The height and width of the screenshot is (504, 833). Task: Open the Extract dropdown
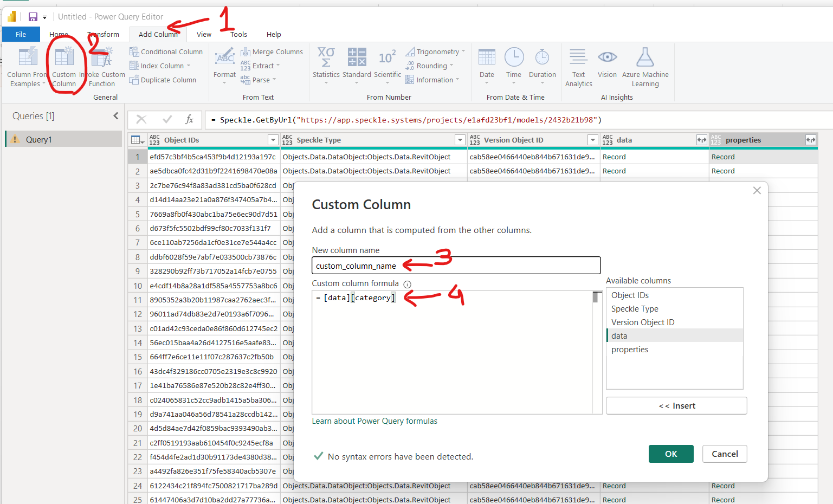coord(260,66)
